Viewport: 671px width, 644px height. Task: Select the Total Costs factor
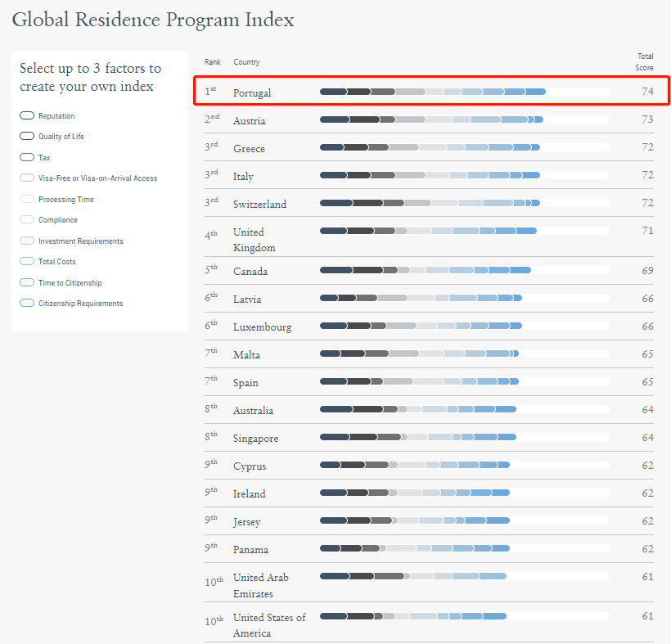click(27, 262)
